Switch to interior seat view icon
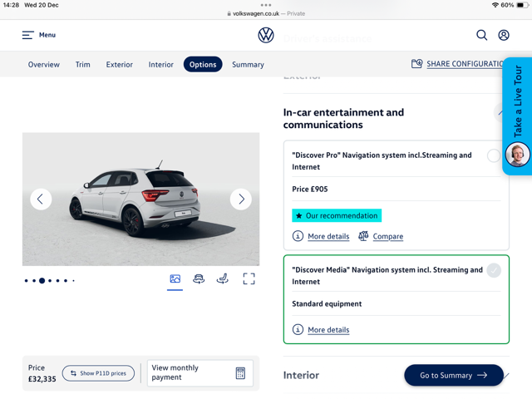This screenshot has height=399, width=532. [x=222, y=279]
